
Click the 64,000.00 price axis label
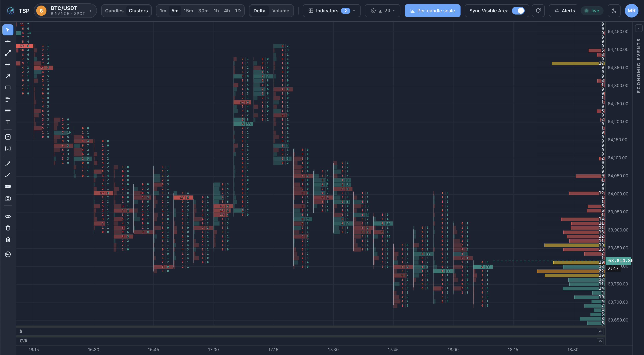(x=618, y=194)
